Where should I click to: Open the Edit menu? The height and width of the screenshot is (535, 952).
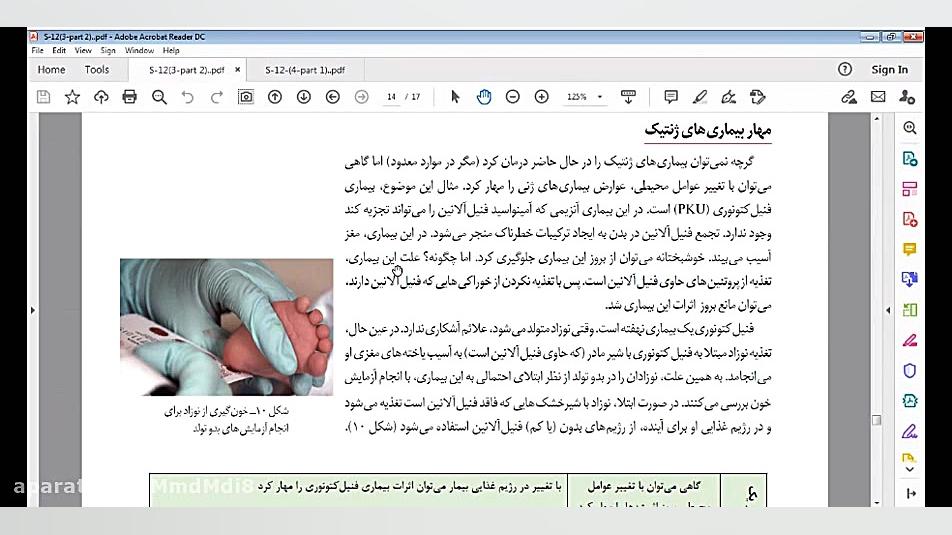(x=59, y=50)
